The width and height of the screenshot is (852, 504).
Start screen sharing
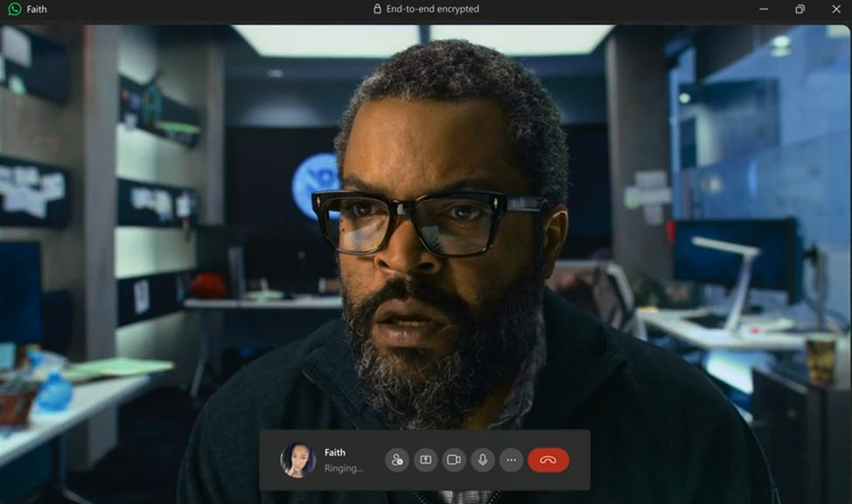[x=426, y=460]
